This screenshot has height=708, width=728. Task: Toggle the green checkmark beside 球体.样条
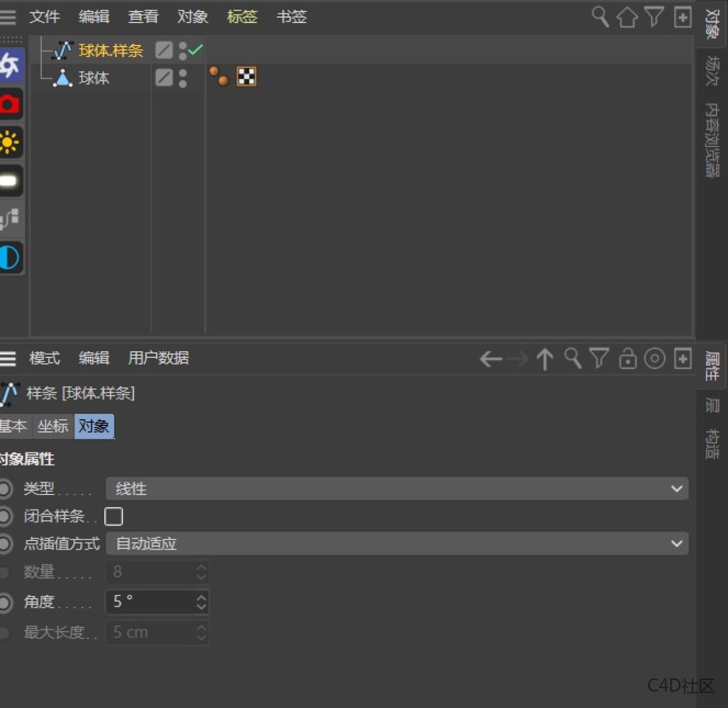point(194,50)
